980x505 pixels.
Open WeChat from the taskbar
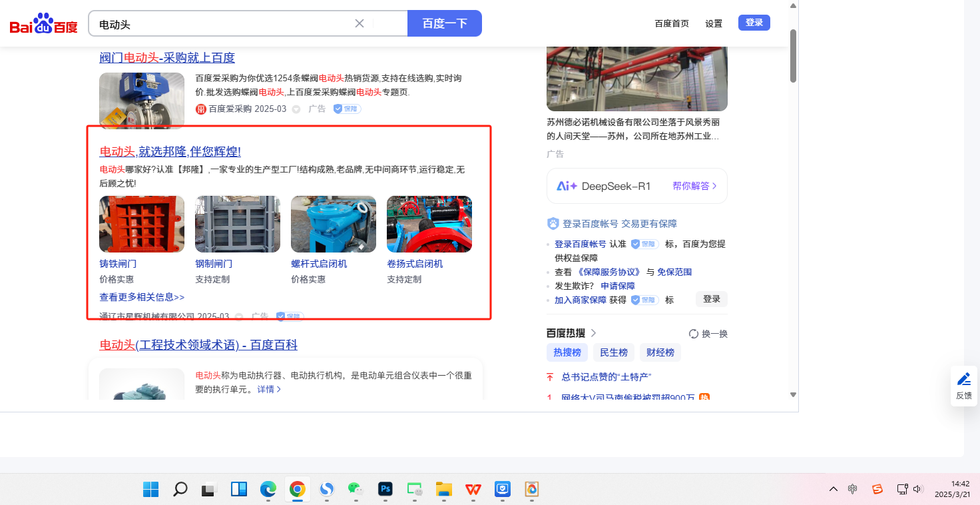point(356,490)
